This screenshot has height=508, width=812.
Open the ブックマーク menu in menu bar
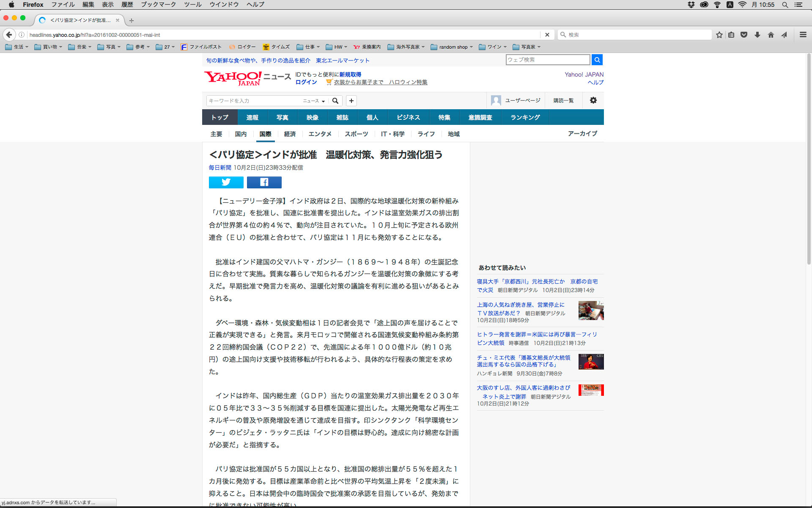158,5
